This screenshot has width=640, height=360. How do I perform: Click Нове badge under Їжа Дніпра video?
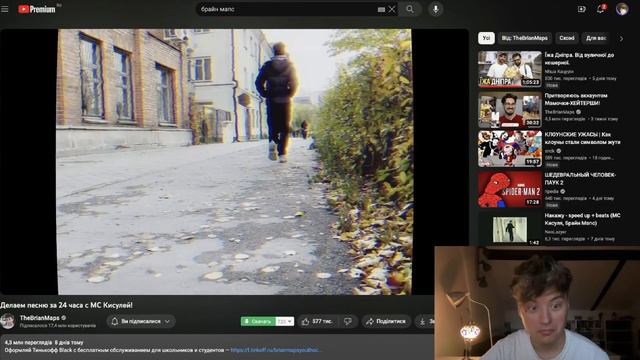[552, 85]
